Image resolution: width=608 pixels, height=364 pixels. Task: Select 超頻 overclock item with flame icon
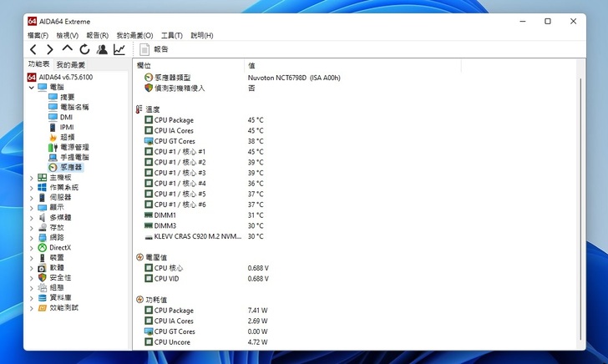[67, 137]
